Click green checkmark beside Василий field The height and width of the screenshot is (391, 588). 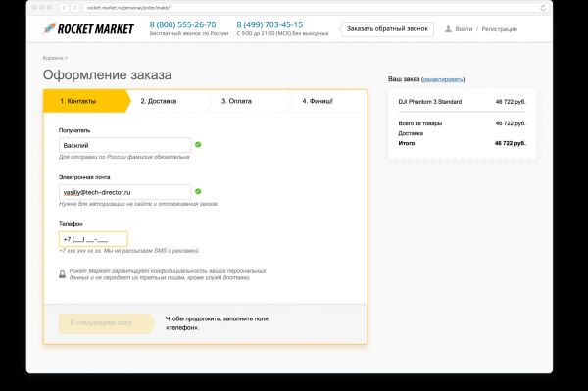tap(198, 145)
